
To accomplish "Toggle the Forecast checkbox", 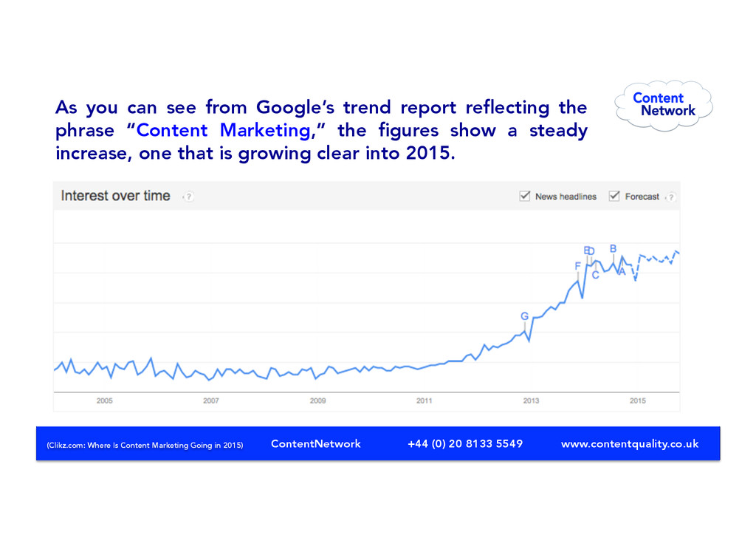I will (614, 196).
